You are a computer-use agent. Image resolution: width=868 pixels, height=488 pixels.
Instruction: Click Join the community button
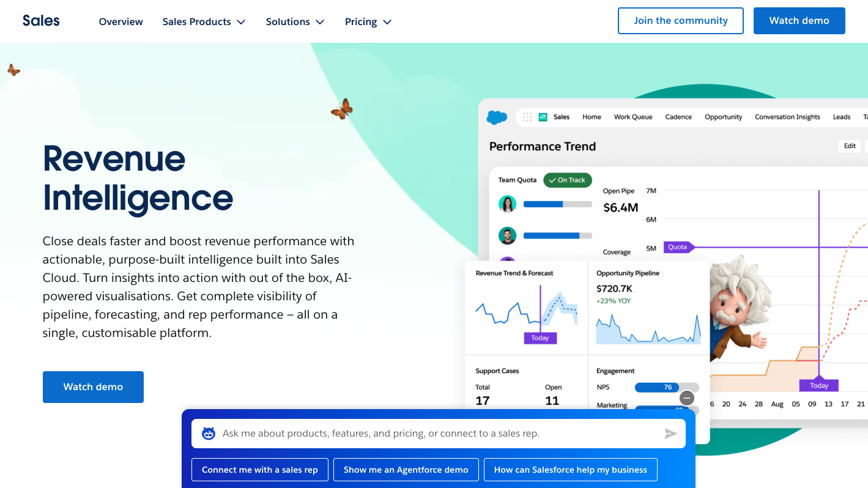pos(681,21)
